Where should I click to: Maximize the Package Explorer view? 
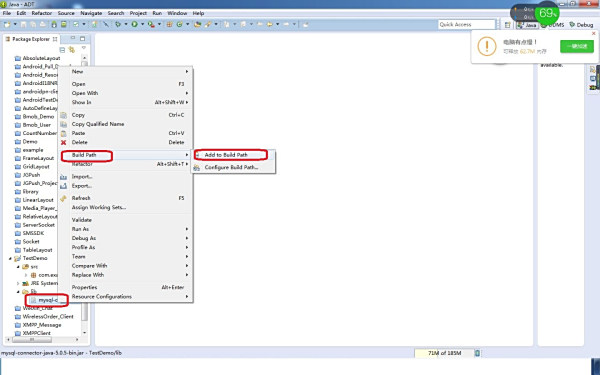82,38
